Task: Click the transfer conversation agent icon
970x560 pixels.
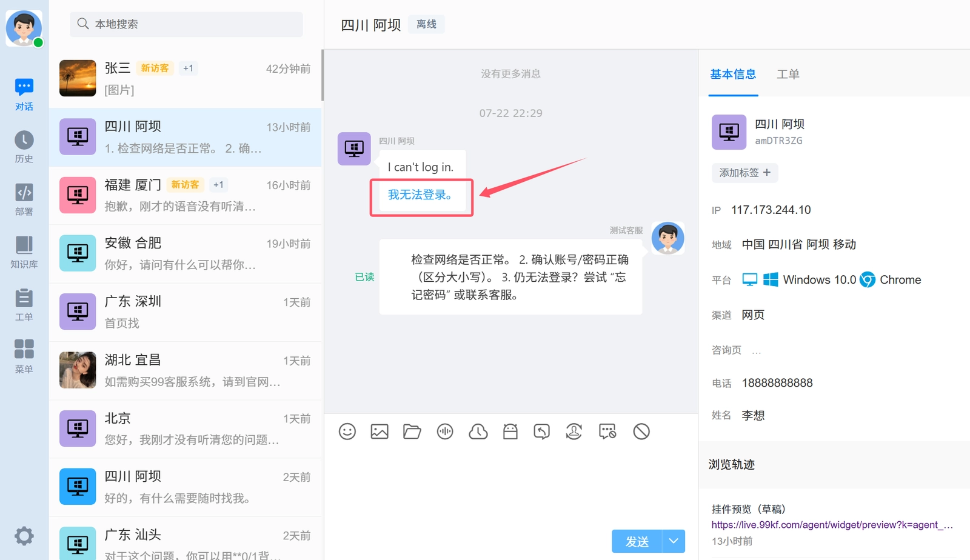Action: [574, 432]
